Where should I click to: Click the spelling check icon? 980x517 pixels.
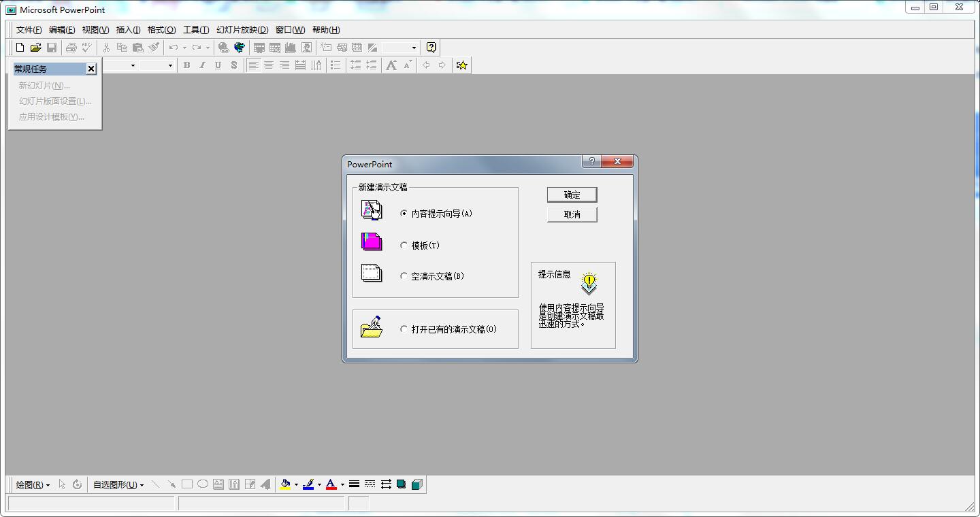86,47
